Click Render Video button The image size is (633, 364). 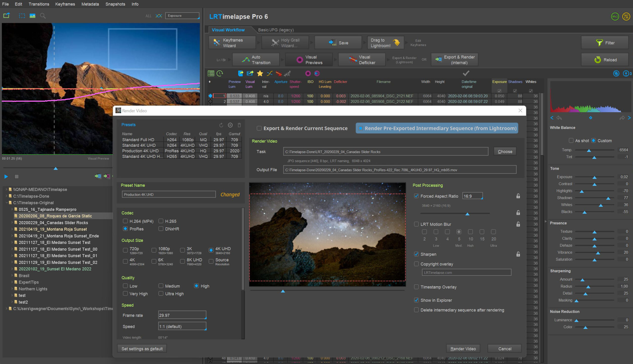[x=463, y=348]
